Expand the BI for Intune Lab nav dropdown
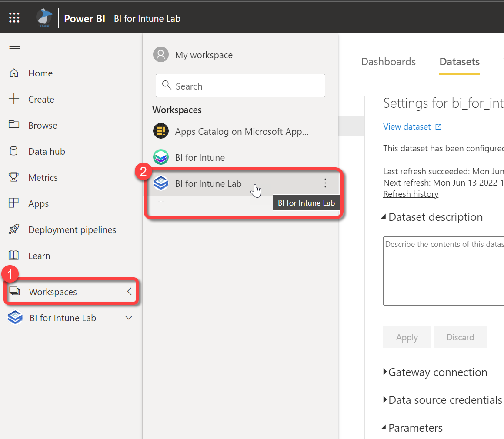Viewport: 504px width, 439px height. coord(129,318)
